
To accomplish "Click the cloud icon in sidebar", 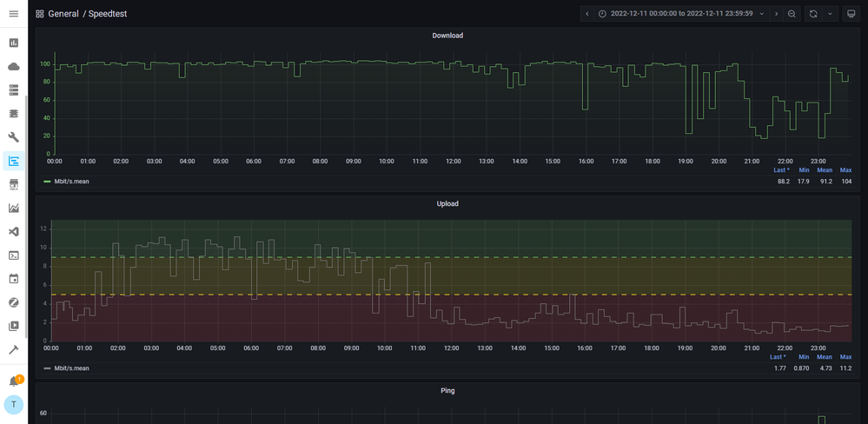I will 13,66.
